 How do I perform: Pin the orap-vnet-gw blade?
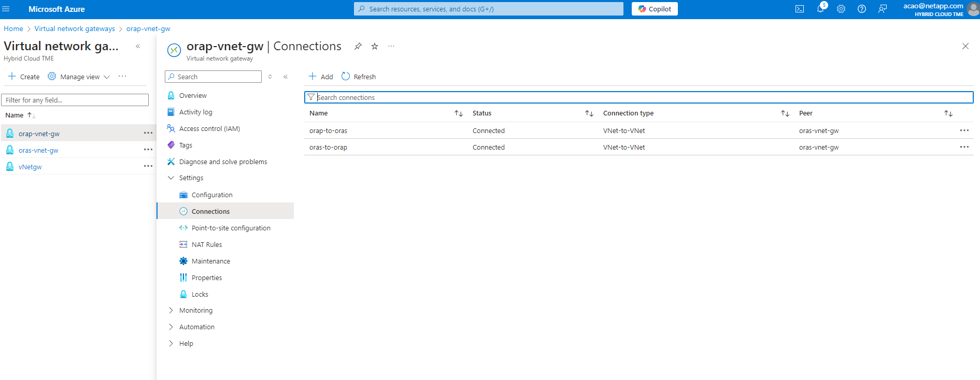pyautogui.click(x=358, y=46)
